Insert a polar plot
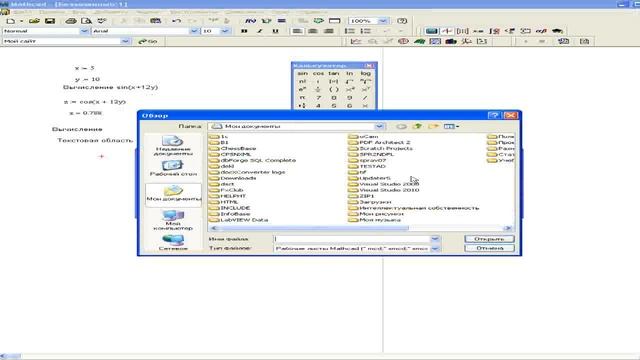 pos(403,41)
